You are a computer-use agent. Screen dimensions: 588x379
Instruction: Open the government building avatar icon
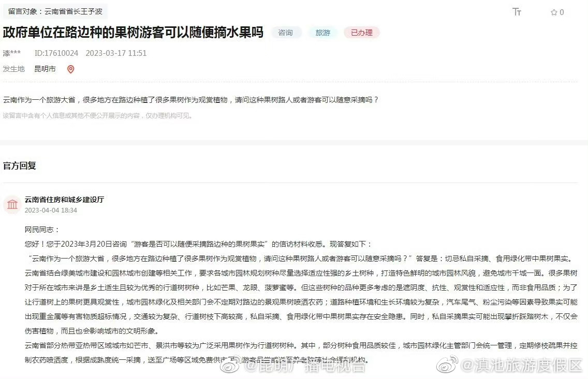[x=12, y=204]
